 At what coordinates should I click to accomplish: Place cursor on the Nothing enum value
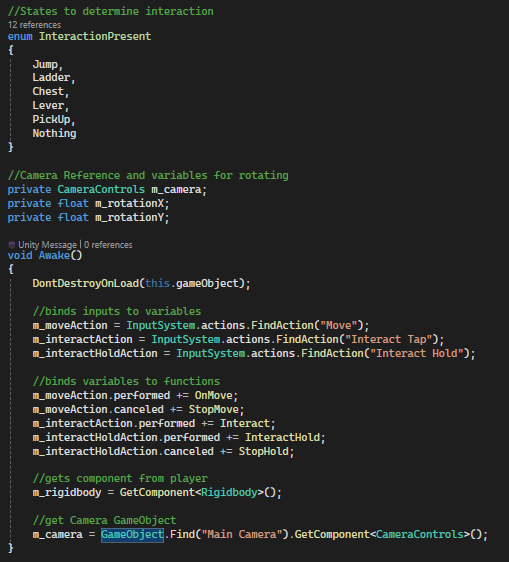point(54,133)
